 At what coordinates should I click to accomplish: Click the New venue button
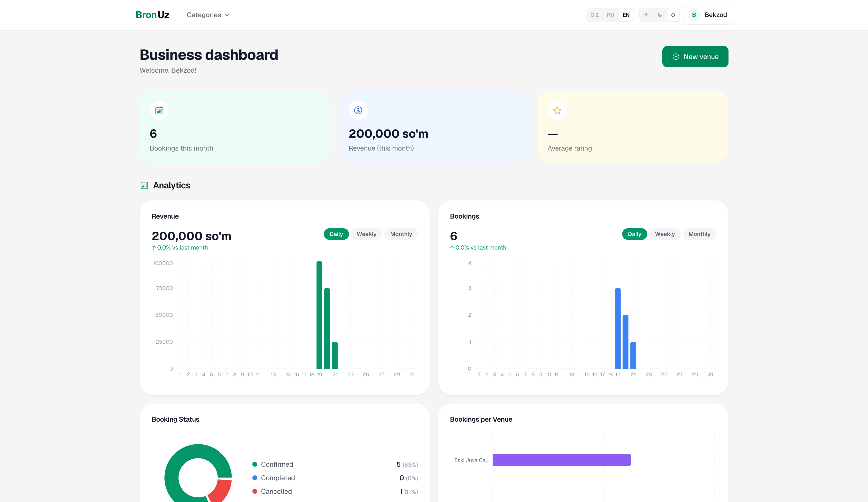pyautogui.click(x=695, y=57)
